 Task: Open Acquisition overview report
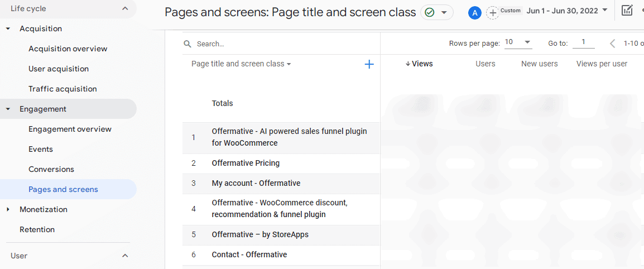pos(68,49)
